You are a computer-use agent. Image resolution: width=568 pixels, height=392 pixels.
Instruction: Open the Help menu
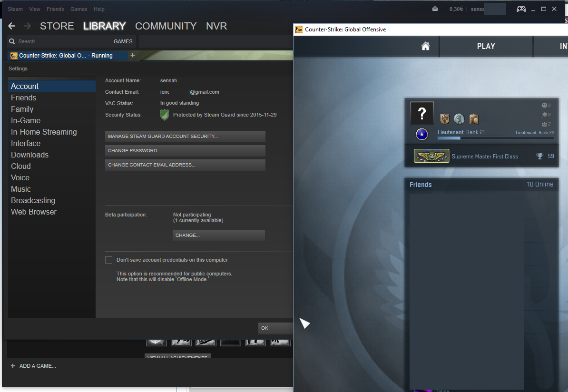pyautogui.click(x=99, y=9)
